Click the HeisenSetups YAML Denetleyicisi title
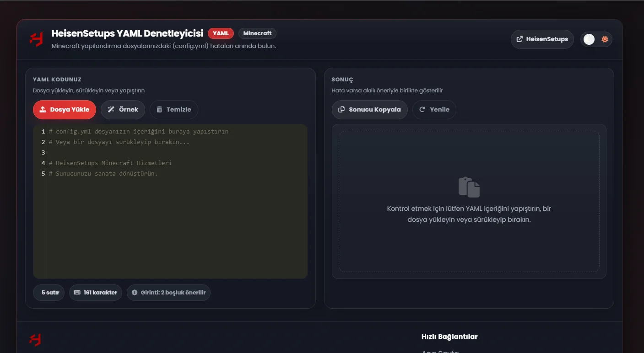The height and width of the screenshot is (353, 644). point(127,33)
